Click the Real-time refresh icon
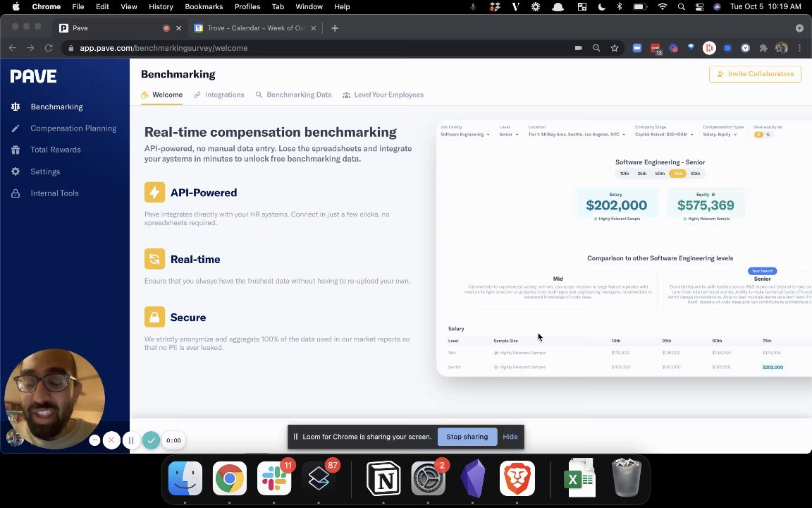 [x=154, y=259]
